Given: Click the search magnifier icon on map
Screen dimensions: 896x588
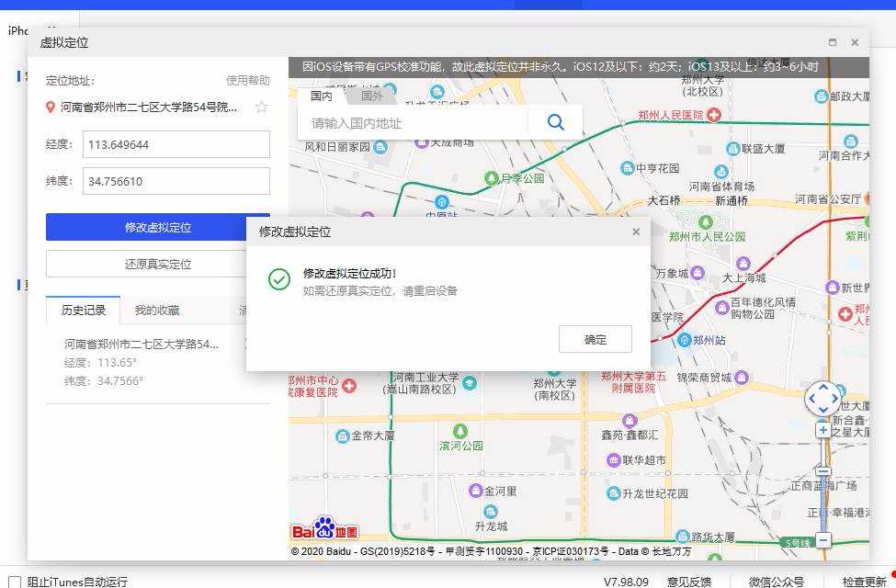Looking at the screenshot, I should click(x=555, y=122).
